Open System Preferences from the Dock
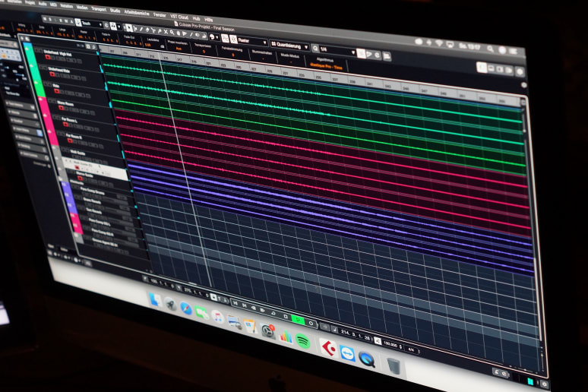 (267, 331)
